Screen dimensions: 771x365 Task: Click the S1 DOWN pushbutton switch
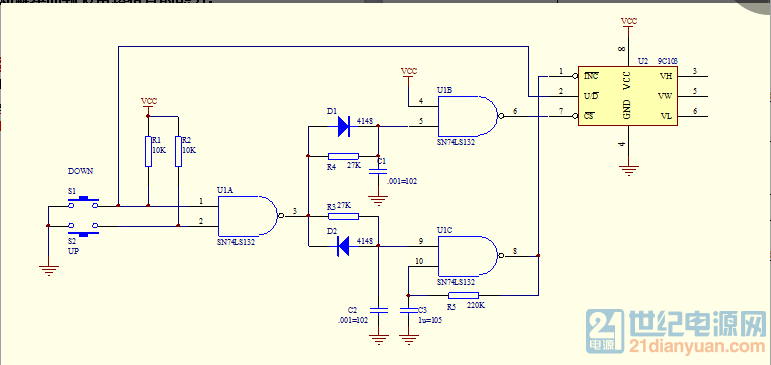[83, 202]
